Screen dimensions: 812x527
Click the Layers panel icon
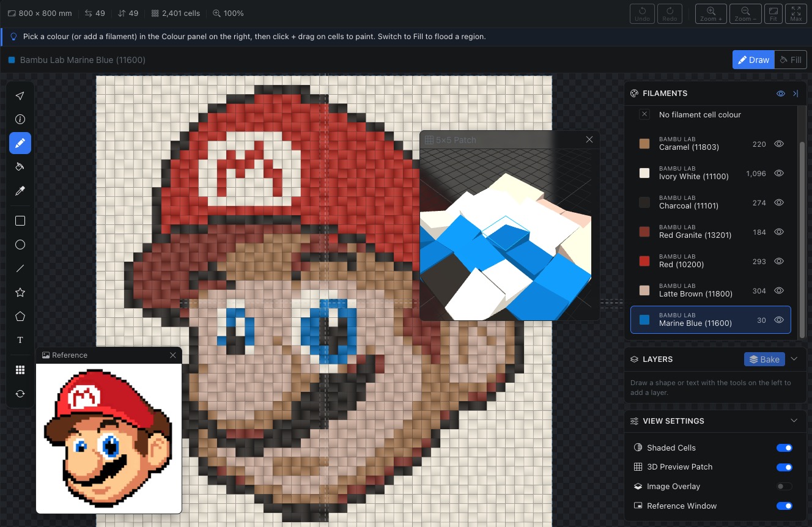pos(634,359)
